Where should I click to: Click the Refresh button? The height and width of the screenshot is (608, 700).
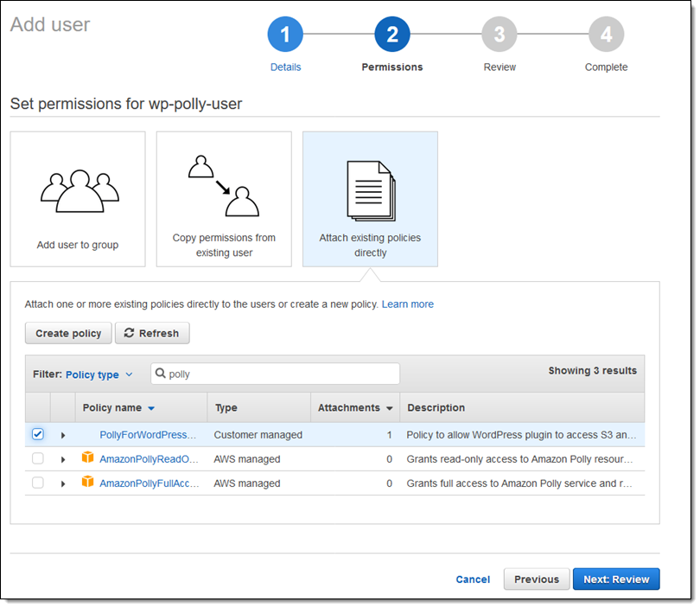click(x=152, y=333)
